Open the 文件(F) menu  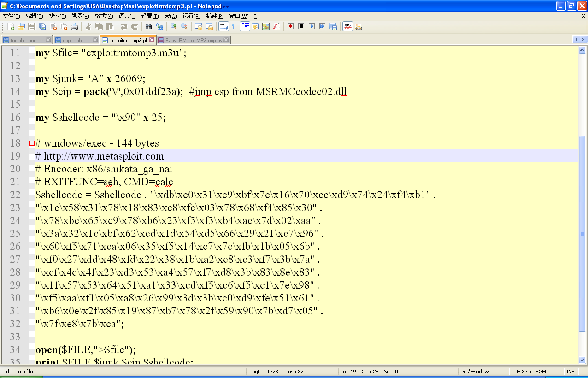(x=11, y=16)
